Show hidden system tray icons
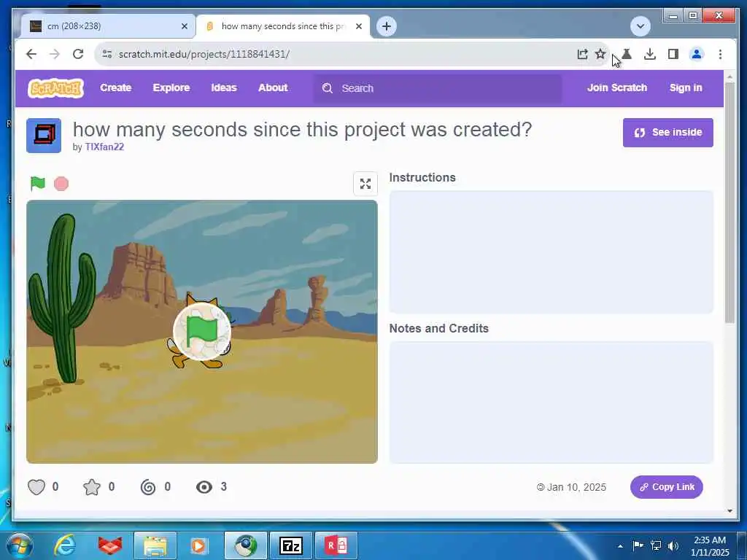Viewport: 747px width, 560px height. tap(620, 546)
